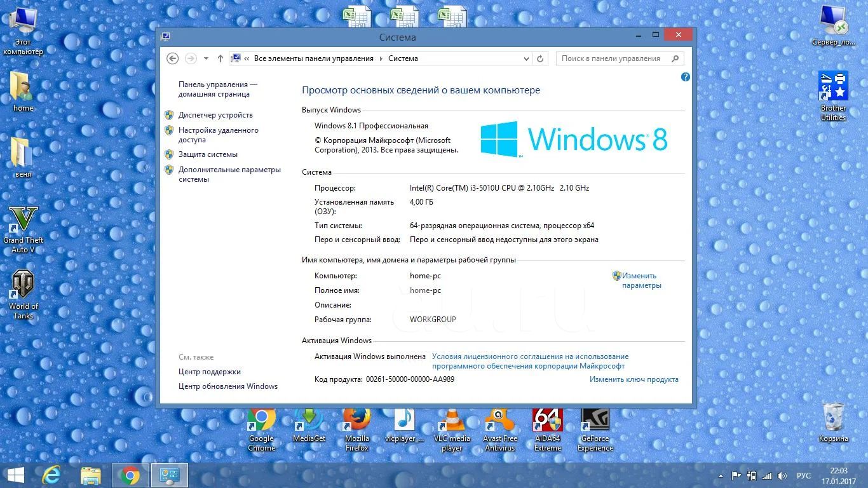This screenshot has height=488, width=868.
Task: Open Защита системы
Action: click(x=208, y=154)
